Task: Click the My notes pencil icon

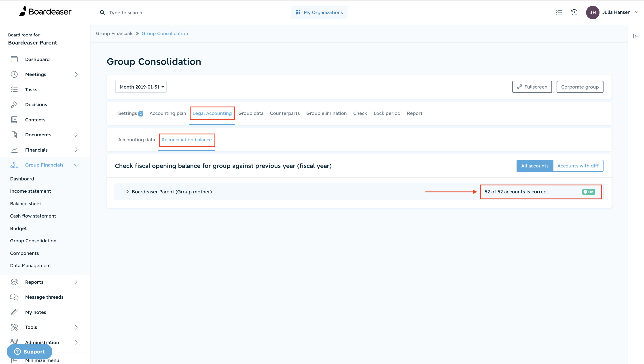Action: tap(14, 312)
